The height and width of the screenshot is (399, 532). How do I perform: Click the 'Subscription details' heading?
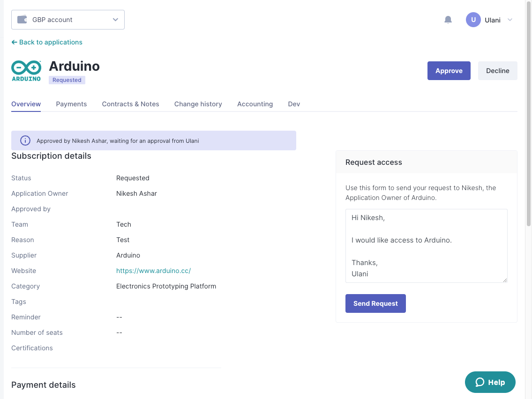[51, 156]
